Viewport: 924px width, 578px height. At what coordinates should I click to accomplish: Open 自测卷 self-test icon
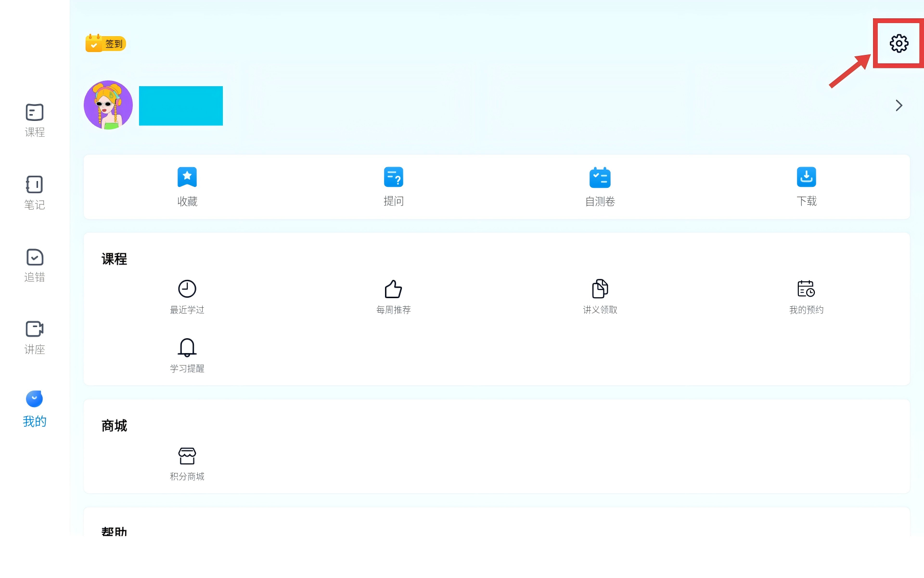(x=600, y=177)
